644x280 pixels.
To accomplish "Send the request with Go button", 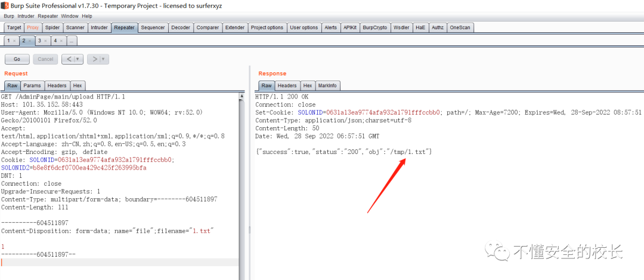I will coord(17,59).
